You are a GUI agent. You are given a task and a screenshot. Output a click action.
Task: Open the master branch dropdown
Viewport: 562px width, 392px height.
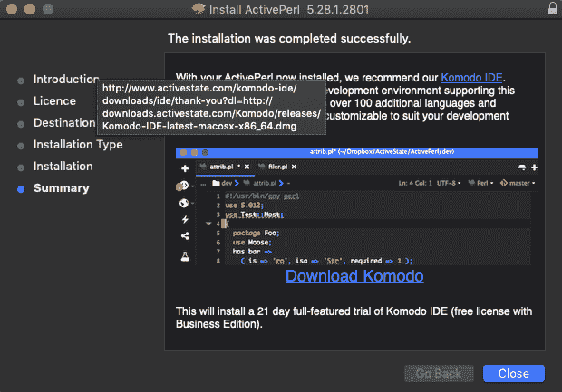(518, 183)
